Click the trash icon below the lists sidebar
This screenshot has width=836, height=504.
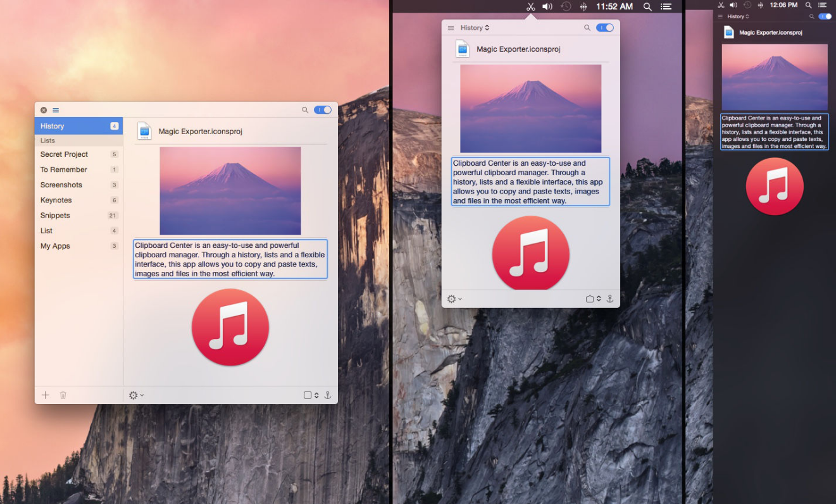[63, 395]
